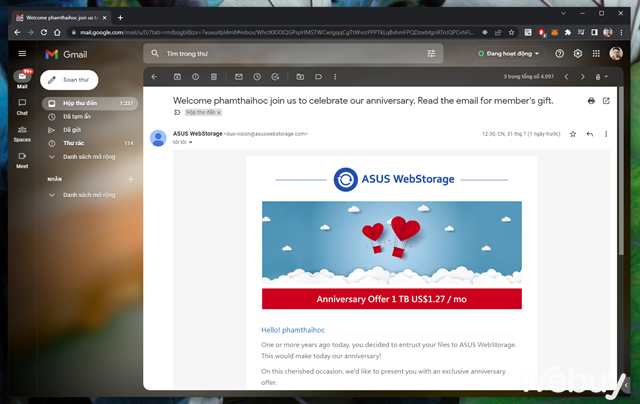This screenshot has height=404, width=640.
Task: Snooze this email using the clock icon
Action: pos(257,77)
